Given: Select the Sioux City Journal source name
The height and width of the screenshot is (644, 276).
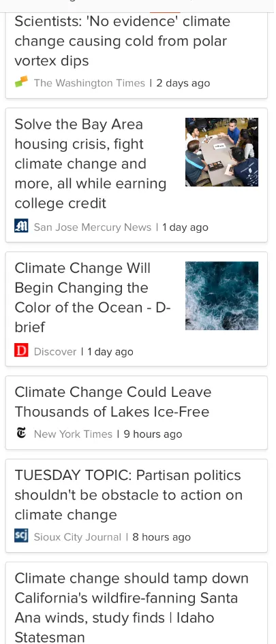Looking at the screenshot, I should 77,537.
